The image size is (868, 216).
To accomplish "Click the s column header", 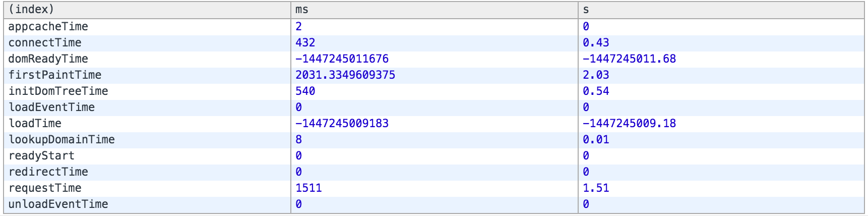I will [721, 10].
